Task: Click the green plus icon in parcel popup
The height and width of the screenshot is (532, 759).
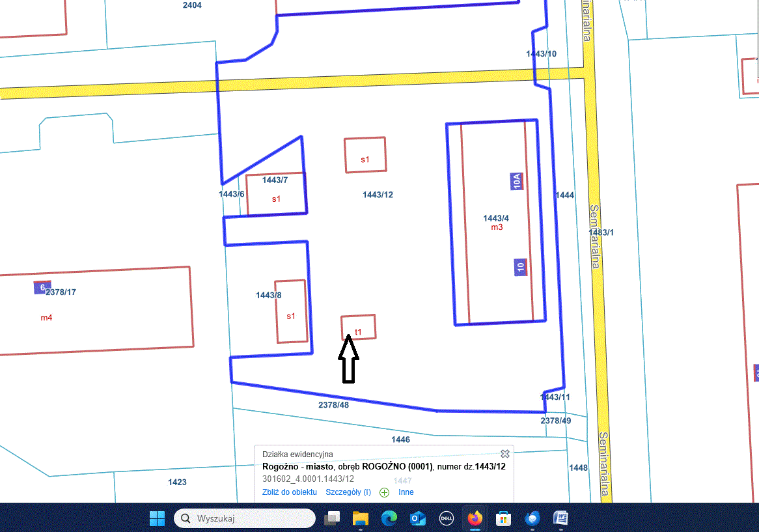Action: (x=384, y=492)
